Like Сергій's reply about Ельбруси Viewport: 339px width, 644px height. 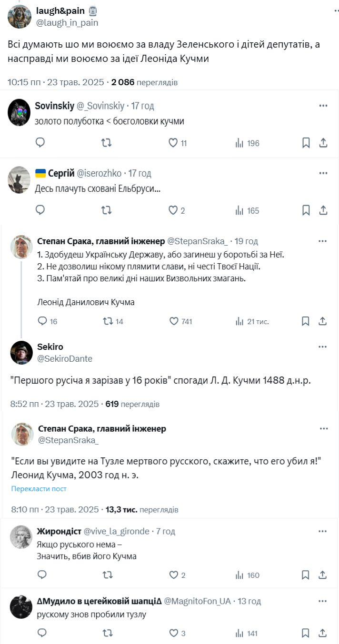pos(173,210)
